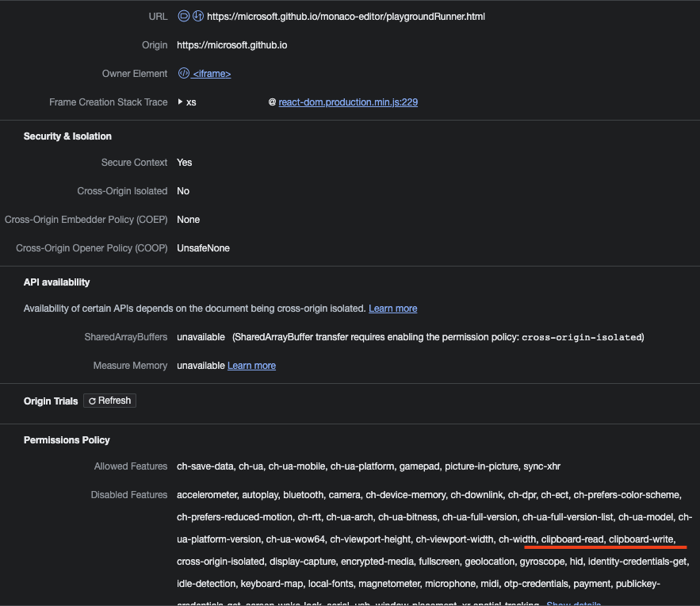Click Learn more next to Measure Memory
The image size is (700, 606).
click(x=251, y=365)
